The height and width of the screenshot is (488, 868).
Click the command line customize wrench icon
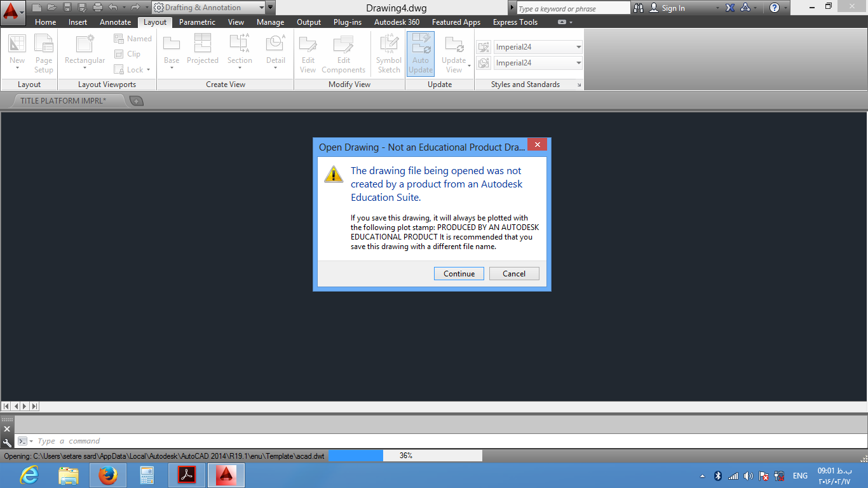click(x=7, y=443)
